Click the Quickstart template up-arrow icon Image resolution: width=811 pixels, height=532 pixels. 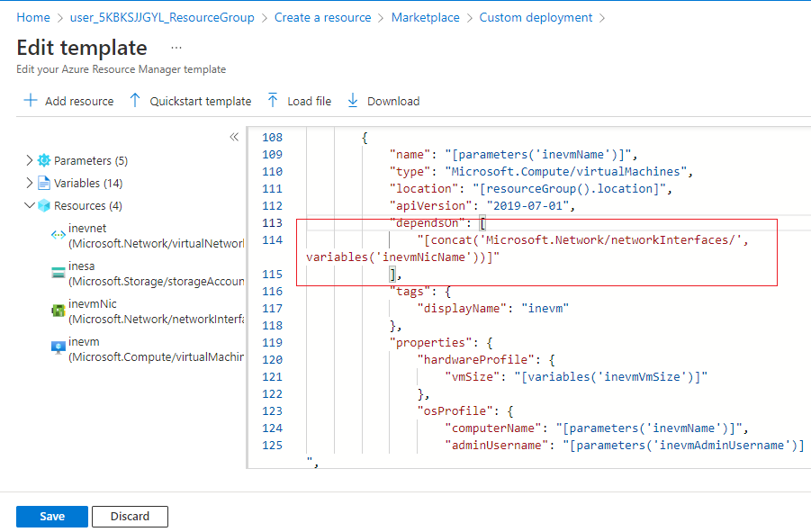pos(135,101)
